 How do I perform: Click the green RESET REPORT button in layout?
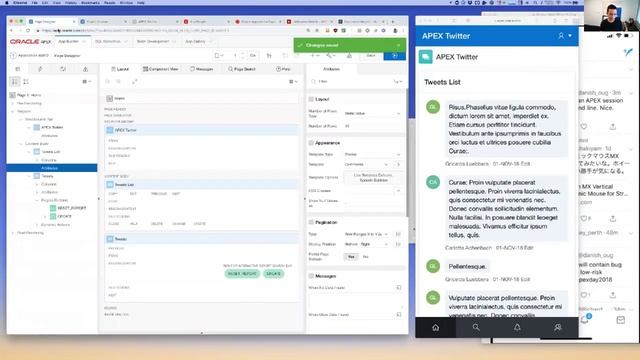click(x=242, y=274)
